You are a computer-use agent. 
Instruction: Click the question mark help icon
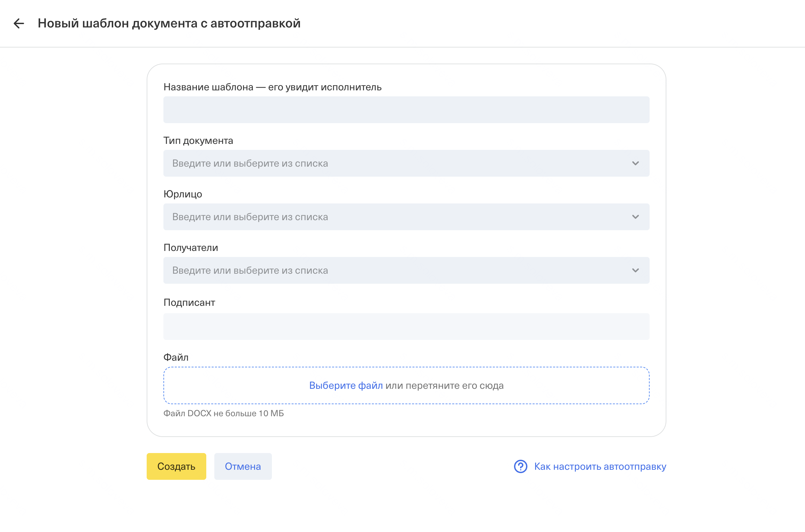520,466
